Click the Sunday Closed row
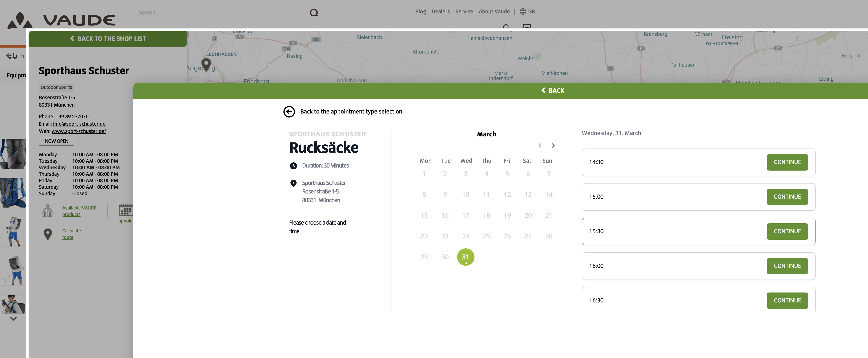 63,193
